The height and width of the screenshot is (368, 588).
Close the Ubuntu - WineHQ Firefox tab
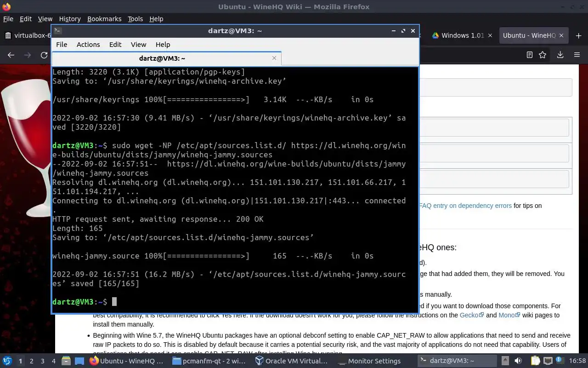(x=561, y=35)
